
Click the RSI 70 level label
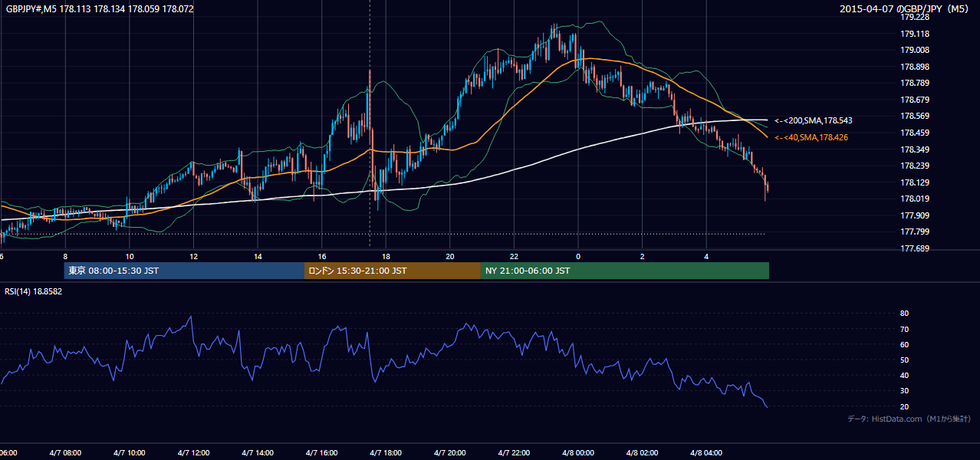(x=904, y=329)
